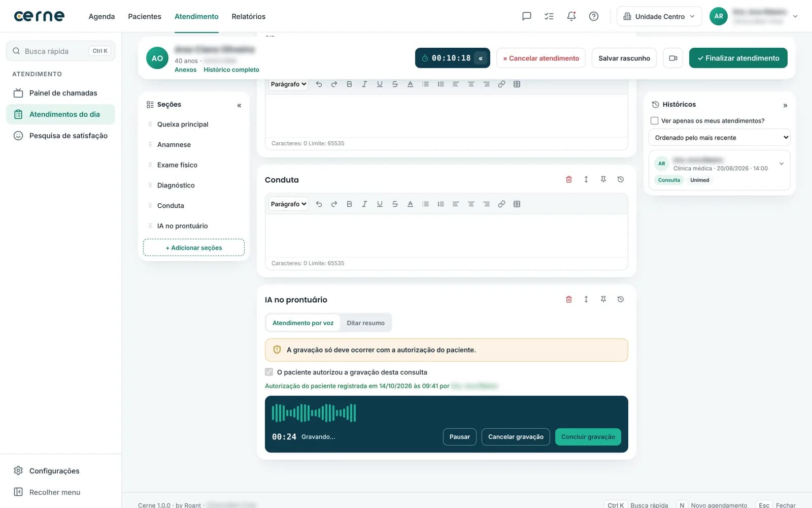Reorder the IA no prontuário section
Viewport: 812px width, 508px height.
coord(586,299)
